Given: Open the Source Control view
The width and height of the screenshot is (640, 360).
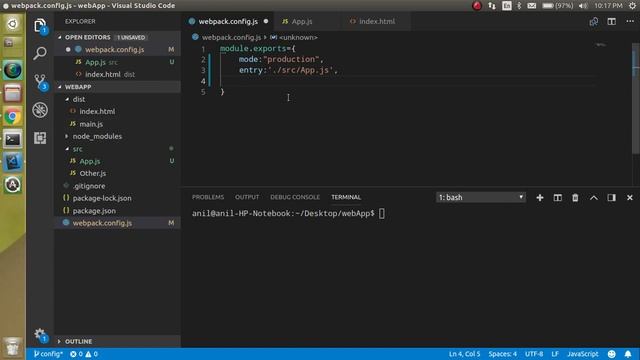Looking at the screenshot, I should click(40, 81).
